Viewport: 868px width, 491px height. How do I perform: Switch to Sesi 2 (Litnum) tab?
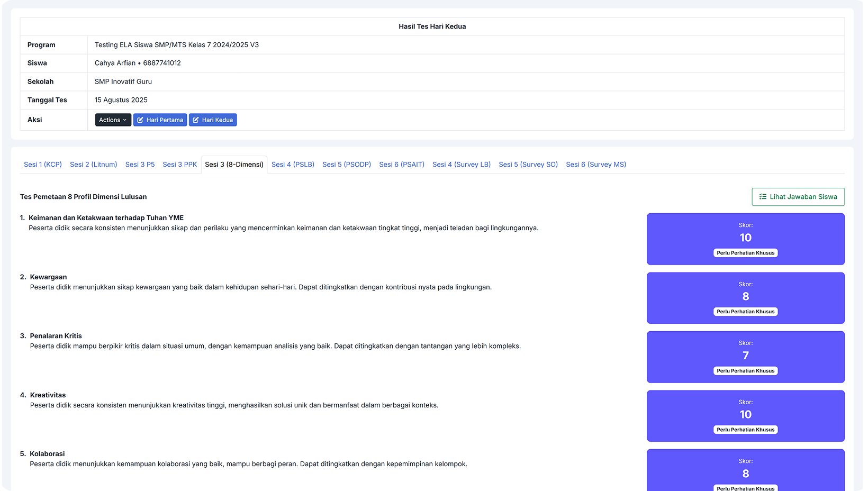click(94, 165)
